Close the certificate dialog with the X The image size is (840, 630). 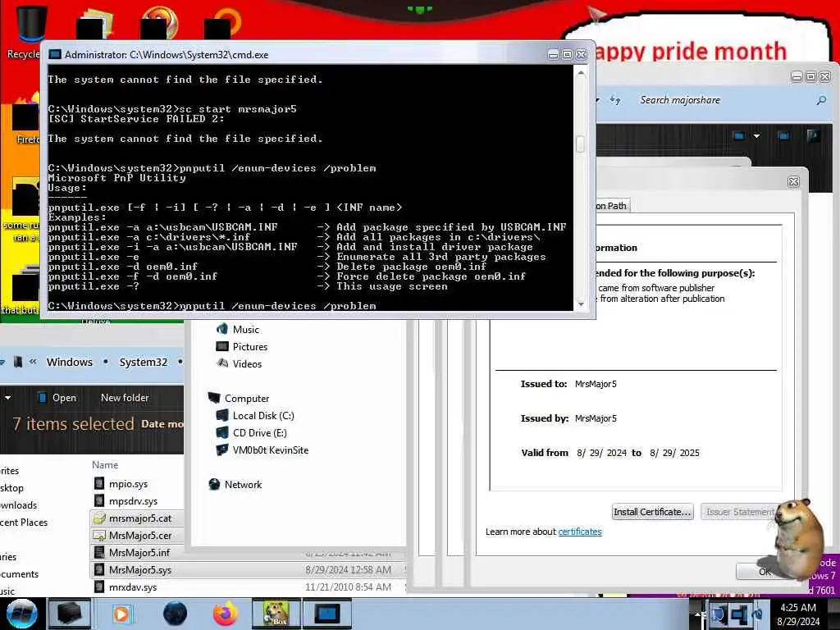(793, 182)
